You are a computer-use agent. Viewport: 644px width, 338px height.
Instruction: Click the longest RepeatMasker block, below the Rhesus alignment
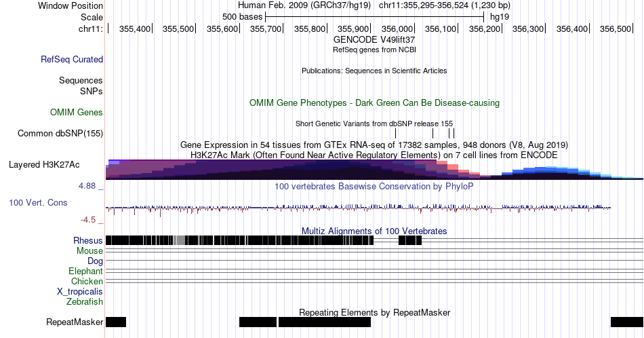coord(325,322)
